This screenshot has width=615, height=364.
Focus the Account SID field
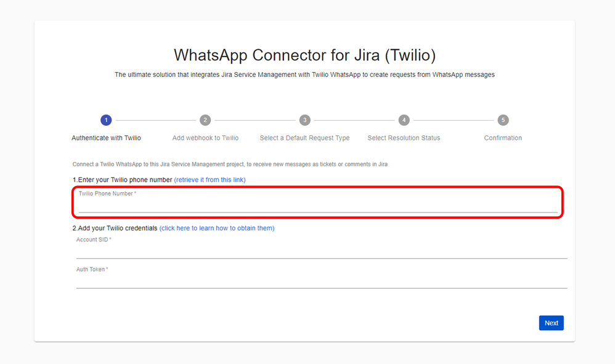tap(322, 248)
